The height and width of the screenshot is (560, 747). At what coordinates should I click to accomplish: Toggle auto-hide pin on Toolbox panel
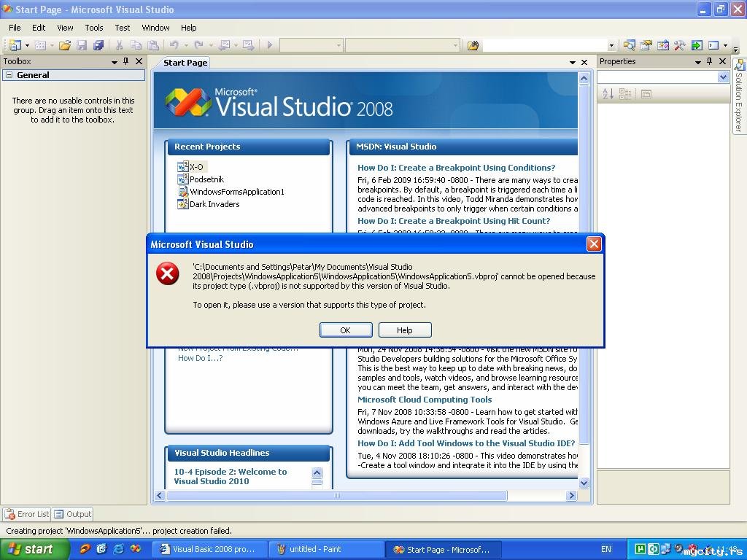tap(125, 61)
